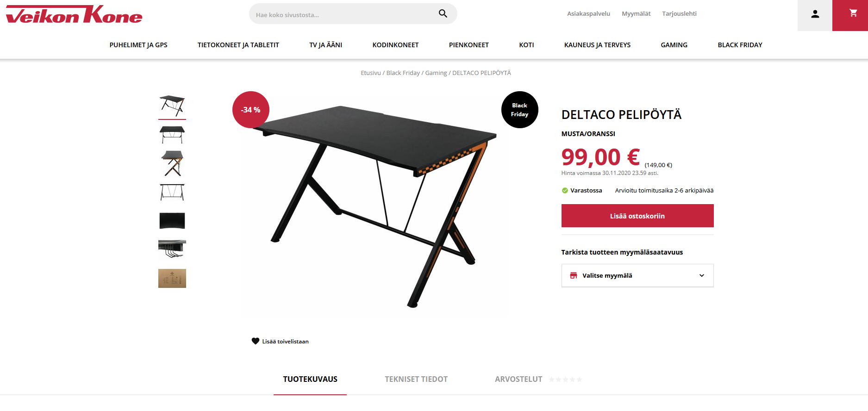Open the Asiakaspalvelu link
This screenshot has width=868, height=411.
[588, 14]
